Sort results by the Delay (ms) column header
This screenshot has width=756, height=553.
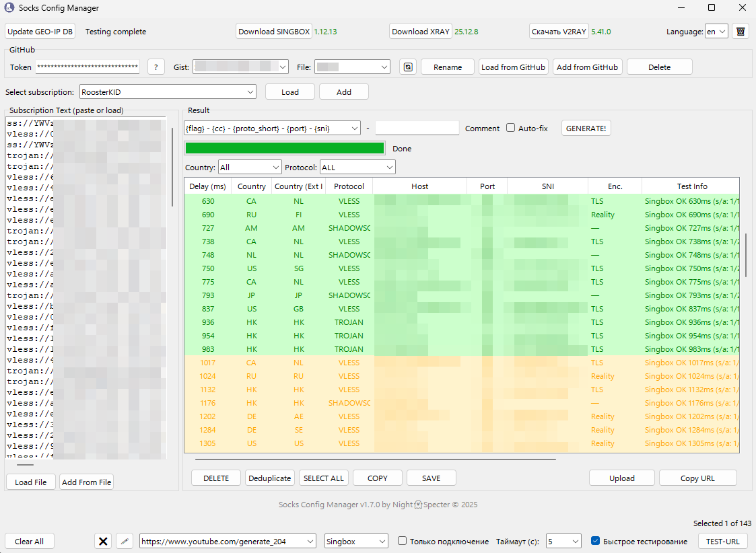[207, 186]
